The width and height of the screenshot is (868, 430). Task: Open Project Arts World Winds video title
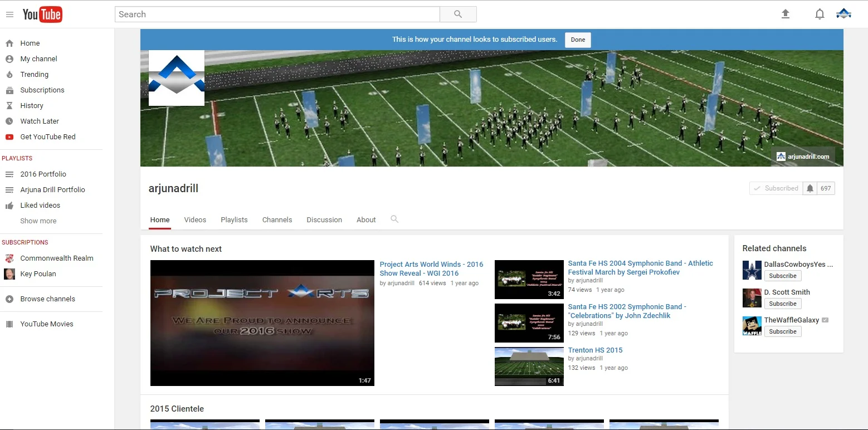(431, 269)
